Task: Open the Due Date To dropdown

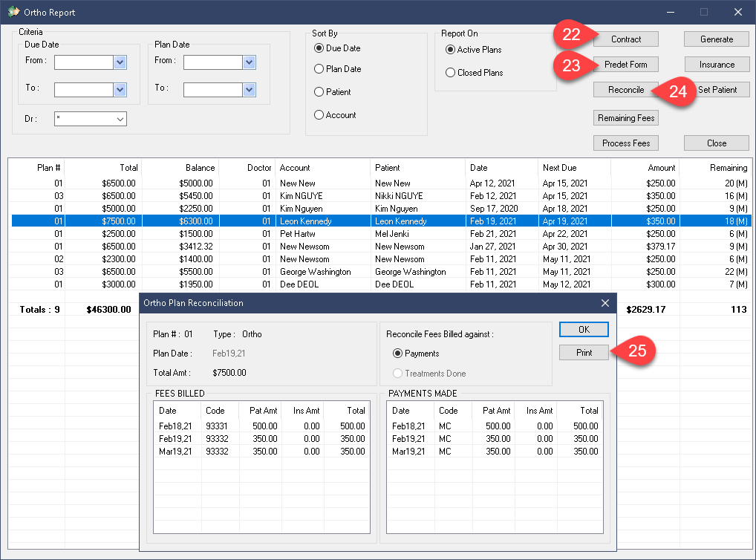Action: (120, 90)
